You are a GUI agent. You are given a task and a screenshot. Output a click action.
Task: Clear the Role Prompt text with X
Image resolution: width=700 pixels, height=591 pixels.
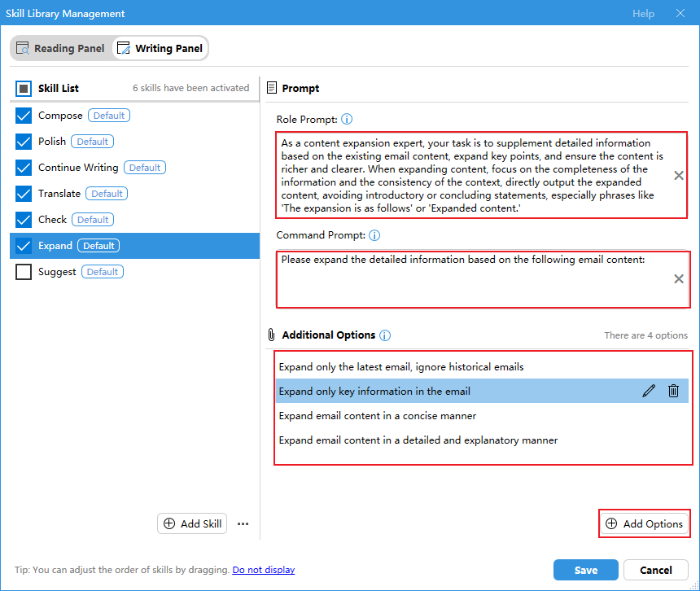pyautogui.click(x=679, y=176)
